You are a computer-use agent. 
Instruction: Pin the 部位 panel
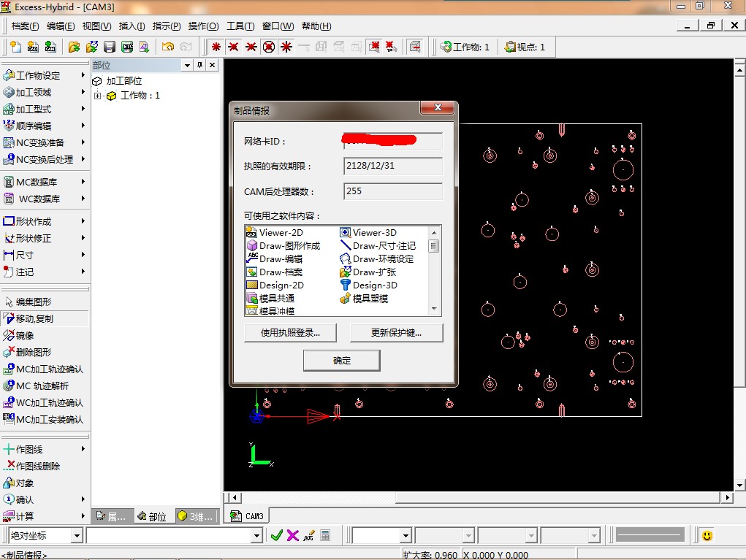pos(199,65)
